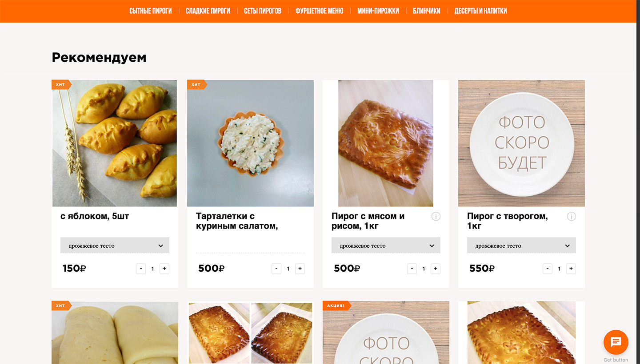Click the Пирог с мясом и рисом title
This screenshot has height=364, width=640.
(368, 221)
